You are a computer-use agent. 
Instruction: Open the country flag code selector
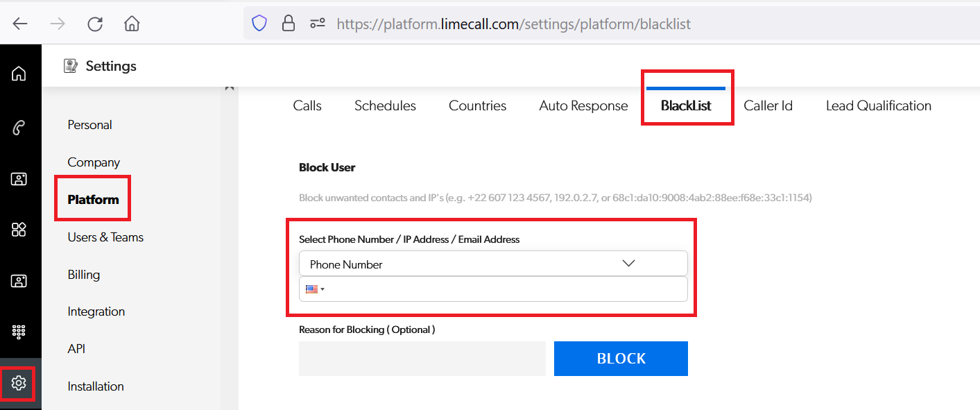tap(315, 289)
